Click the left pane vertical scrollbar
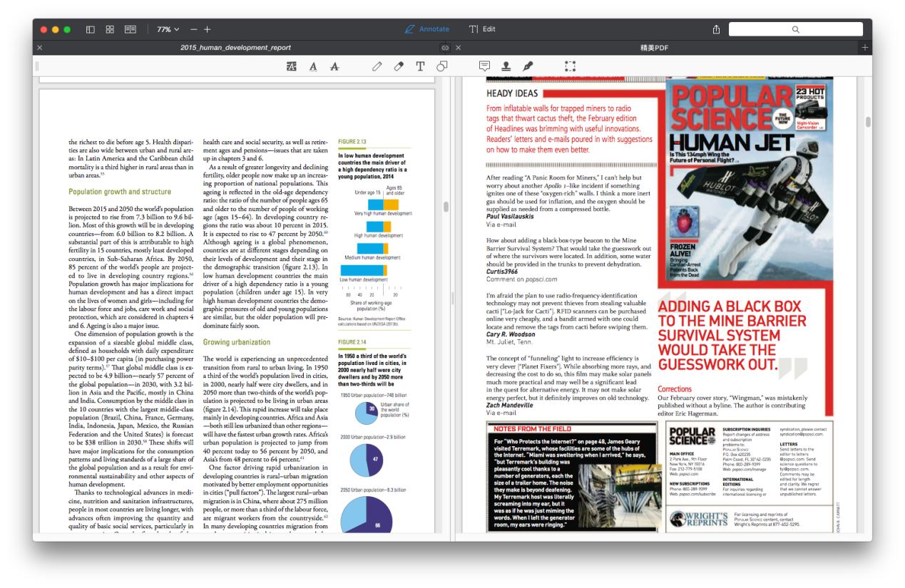Viewport: 905px width, 588px height. tap(446, 207)
